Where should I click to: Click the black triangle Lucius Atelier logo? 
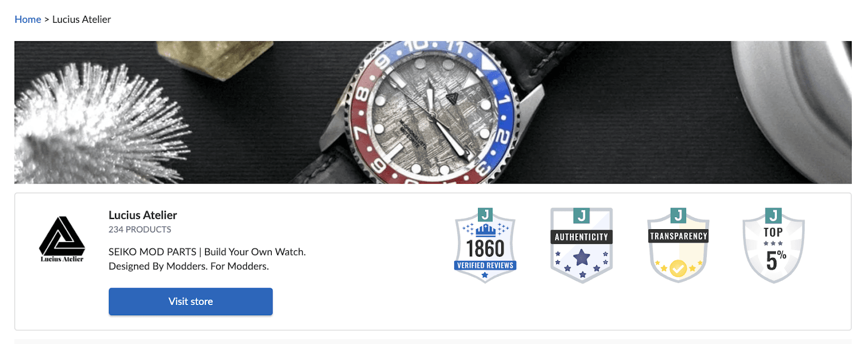point(62,236)
